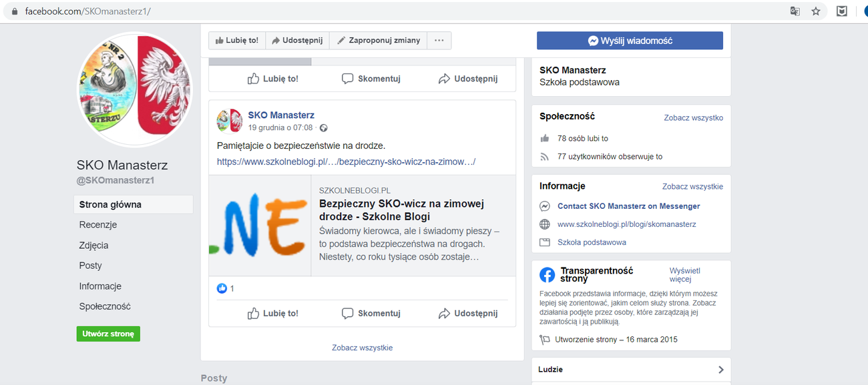The height and width of the screenshot is (385, 868).
Task: Open Informacje in the sidebar menu
Action: click(x=100, y=286)
